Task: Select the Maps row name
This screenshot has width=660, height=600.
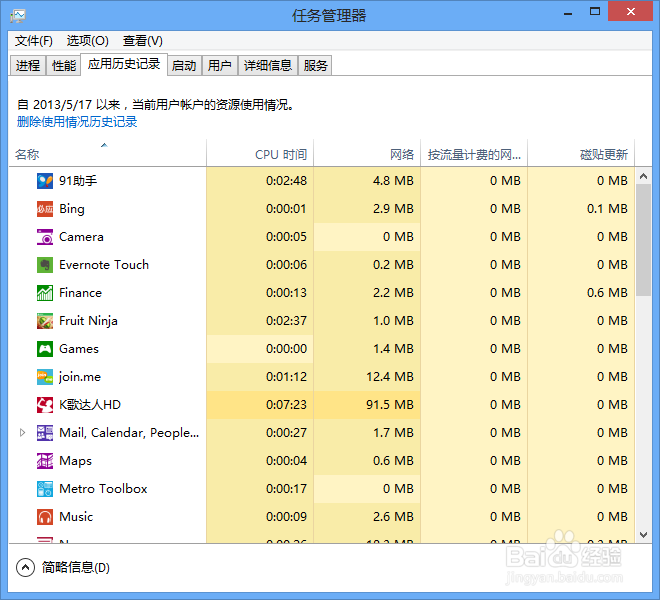Action: (75, 461)
